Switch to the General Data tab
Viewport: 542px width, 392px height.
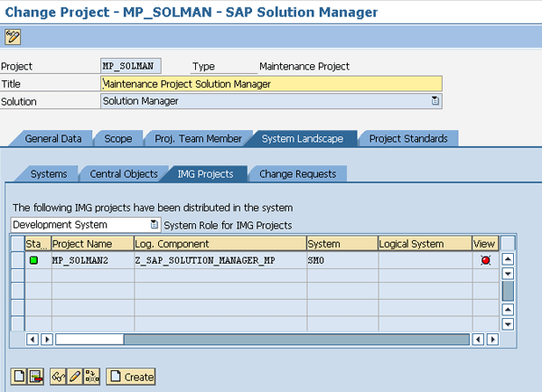tap(52, 138)
